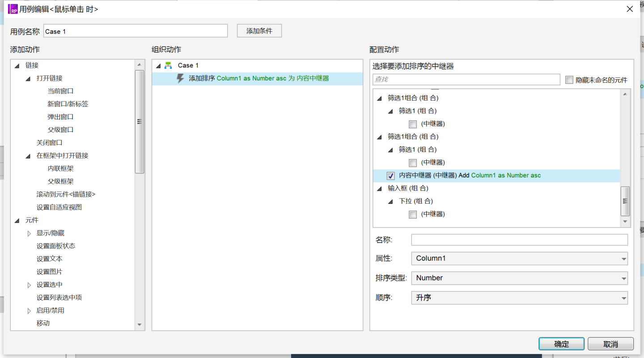Collapse 在框架中打开链接 group
This screenshot has height=358, width=644.
(28, 156)
